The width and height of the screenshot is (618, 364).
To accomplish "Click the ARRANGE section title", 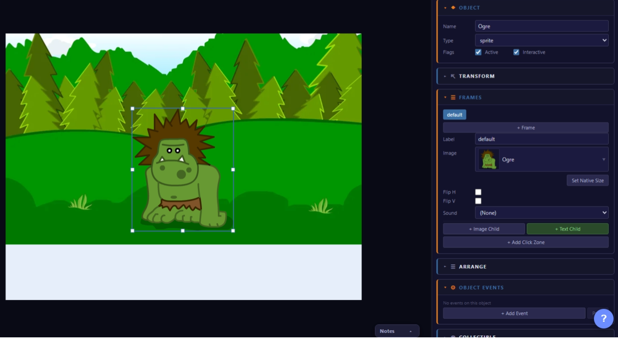I will pos(473,267).
